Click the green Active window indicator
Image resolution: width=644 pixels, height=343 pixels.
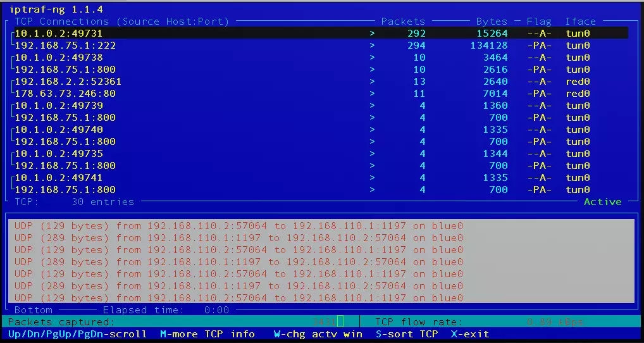602,202
